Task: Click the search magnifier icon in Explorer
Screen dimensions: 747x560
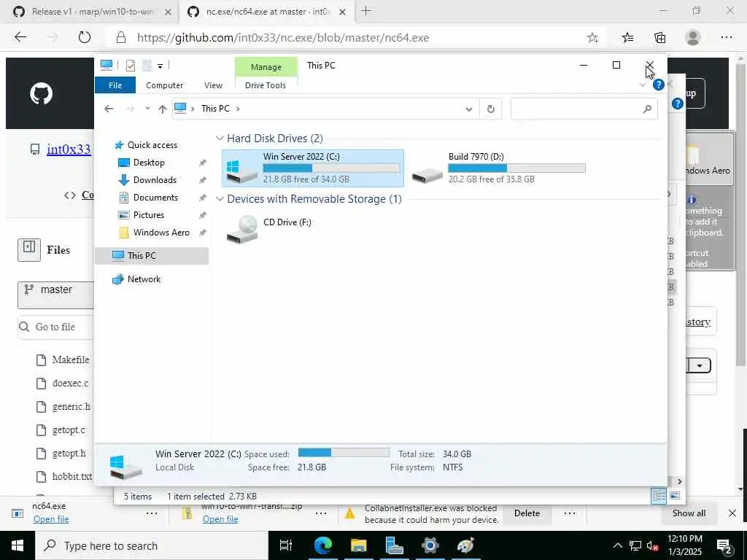Action: (647, 109)
